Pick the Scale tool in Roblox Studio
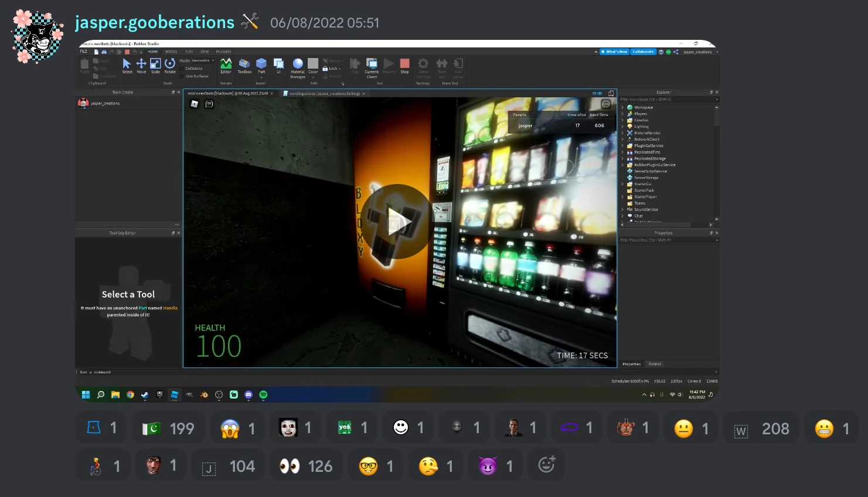The width and height of the screenshot is (868, 497). point(155,66)
